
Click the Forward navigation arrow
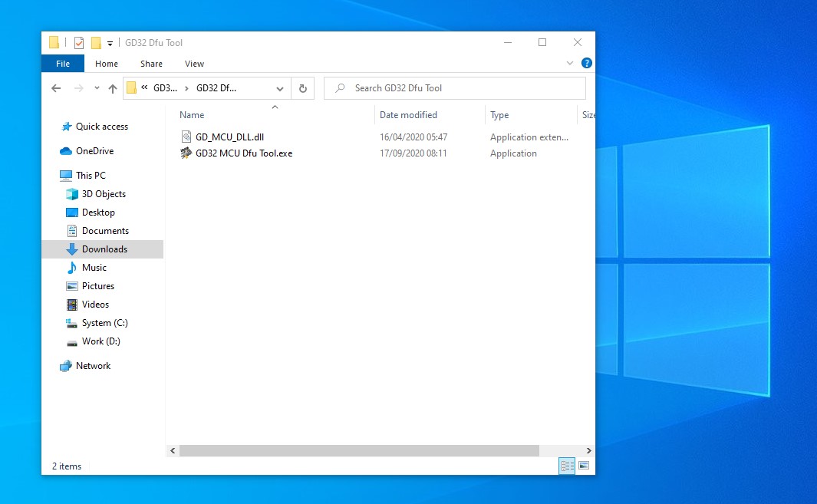tap(79, 88)
